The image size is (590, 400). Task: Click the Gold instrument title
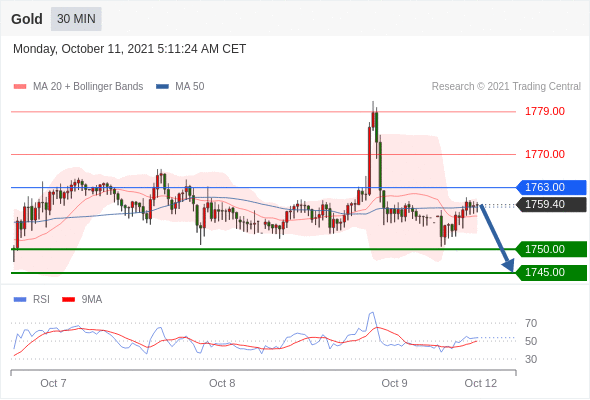[27, 19]
